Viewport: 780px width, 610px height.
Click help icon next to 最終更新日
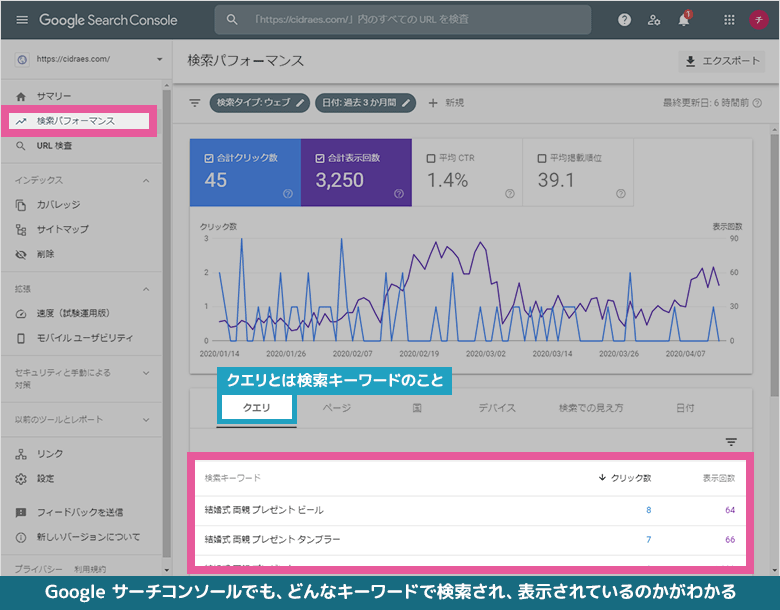[757, 103]
